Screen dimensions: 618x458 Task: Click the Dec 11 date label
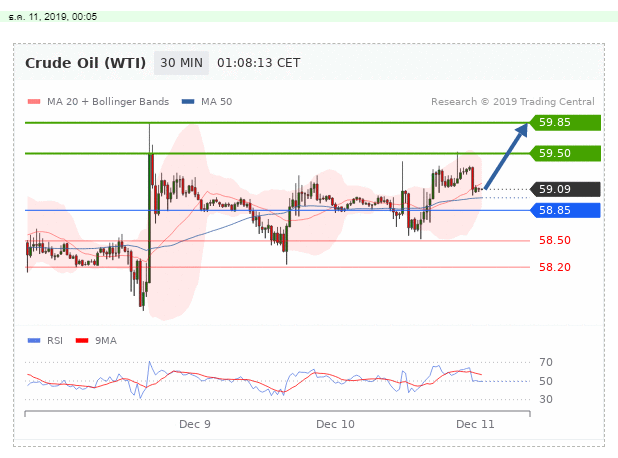point(475,424)
